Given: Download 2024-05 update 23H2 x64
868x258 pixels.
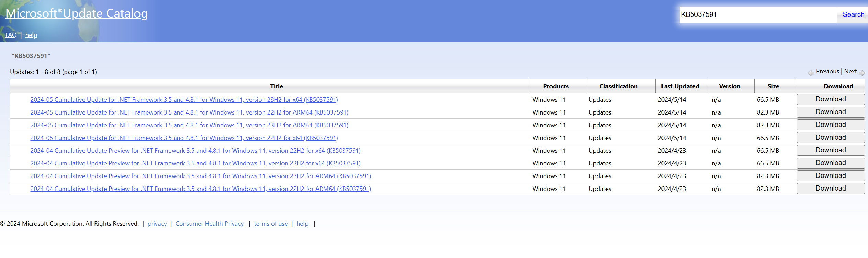Looking at the screenshot, I should [831, 99].
